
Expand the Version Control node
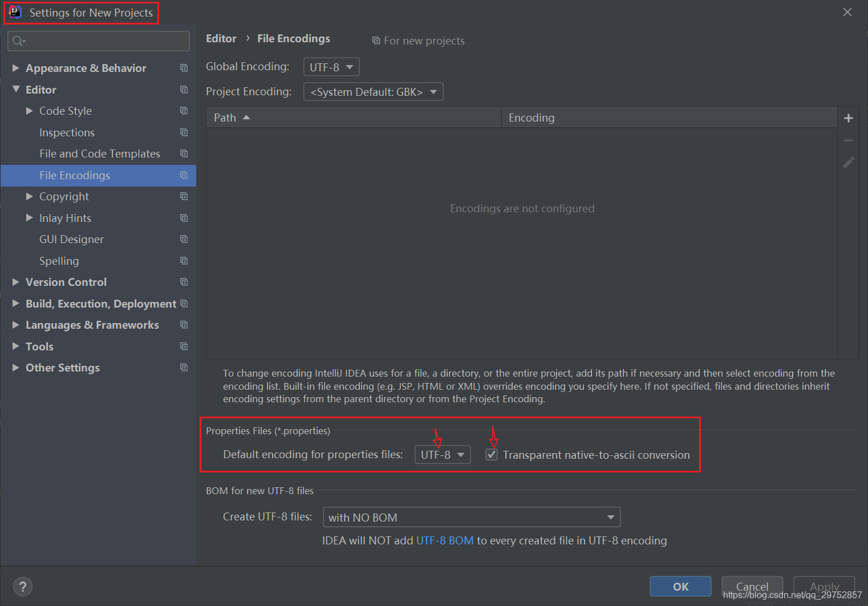click(x=16, y=282)
